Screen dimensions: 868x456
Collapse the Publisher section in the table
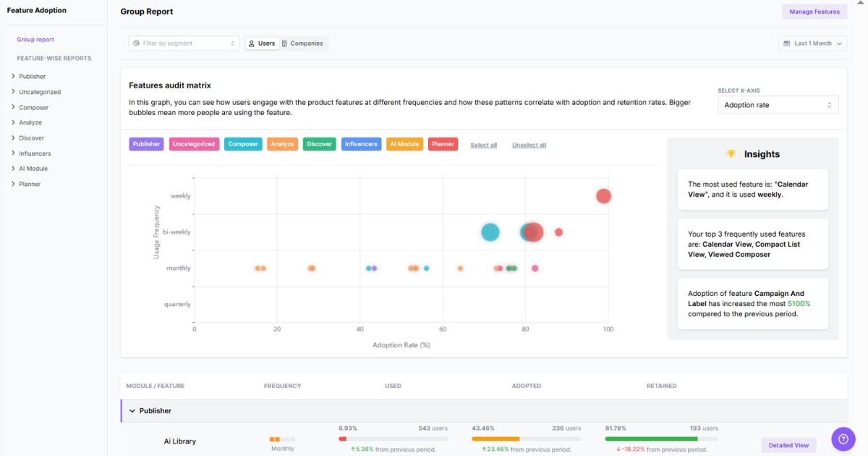coord(132,410)
